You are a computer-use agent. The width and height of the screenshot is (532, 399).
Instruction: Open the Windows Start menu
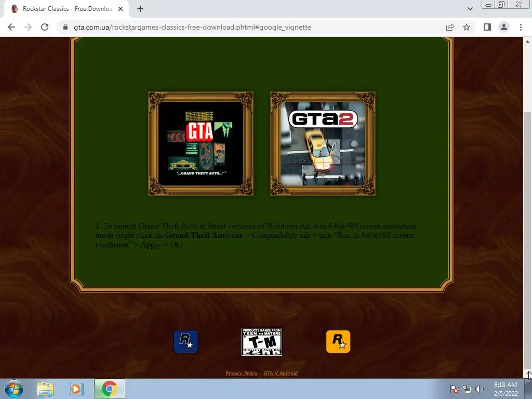tap(14, 389)
